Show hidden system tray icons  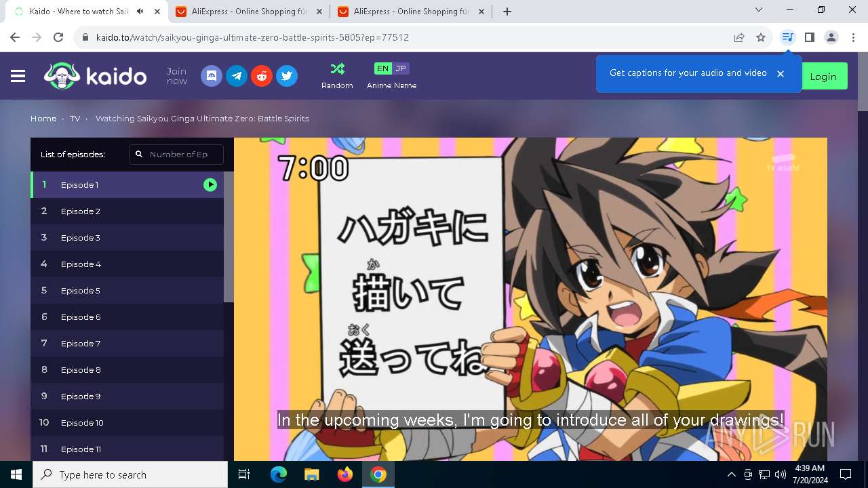[731, 474]
